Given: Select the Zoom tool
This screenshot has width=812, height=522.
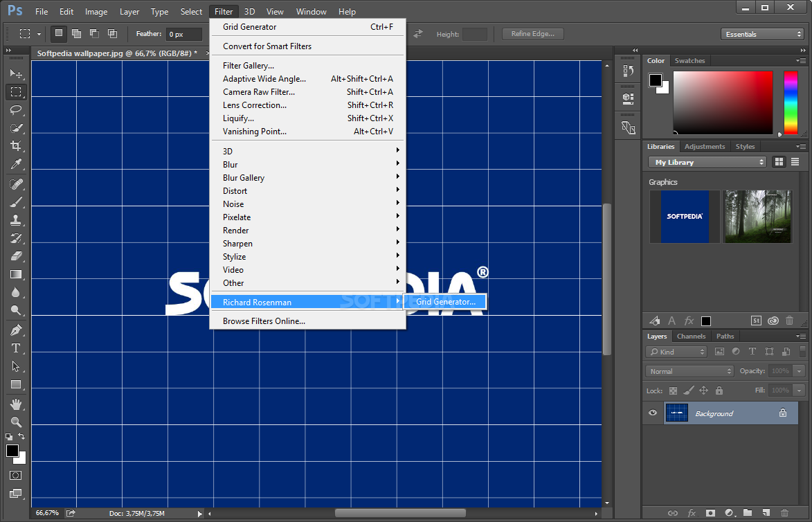Looking at the screenshot, I should (x=16, y=422).
